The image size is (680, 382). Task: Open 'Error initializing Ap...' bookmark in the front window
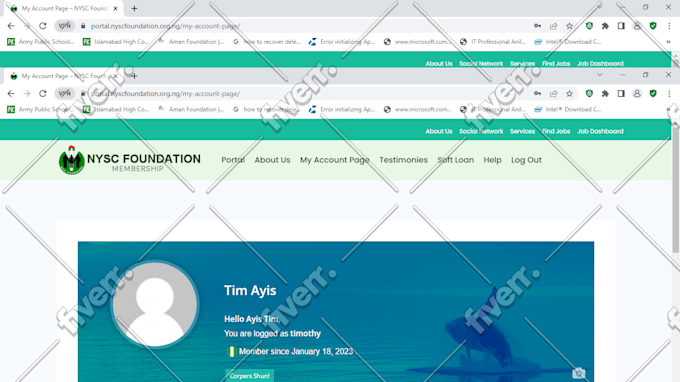342,109
